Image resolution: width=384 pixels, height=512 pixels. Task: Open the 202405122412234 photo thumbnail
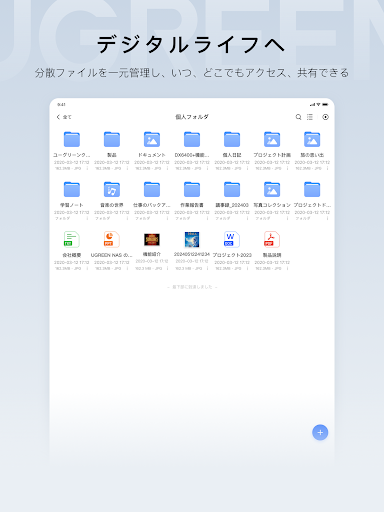tap(192, 239)
